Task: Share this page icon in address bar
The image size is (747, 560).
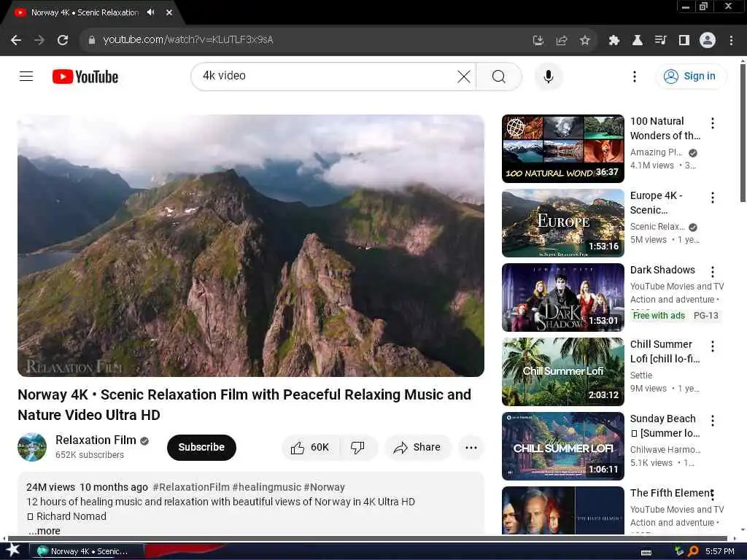Action: (x=561, y=41)
